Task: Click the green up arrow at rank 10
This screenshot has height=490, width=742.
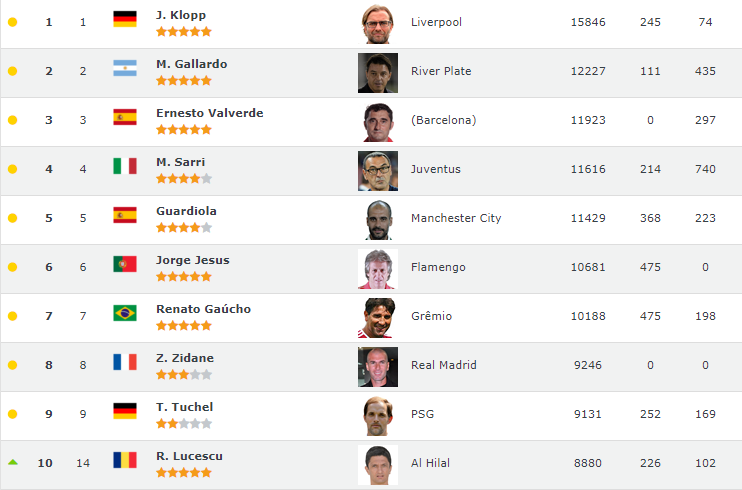Action: tap(13, 462)
